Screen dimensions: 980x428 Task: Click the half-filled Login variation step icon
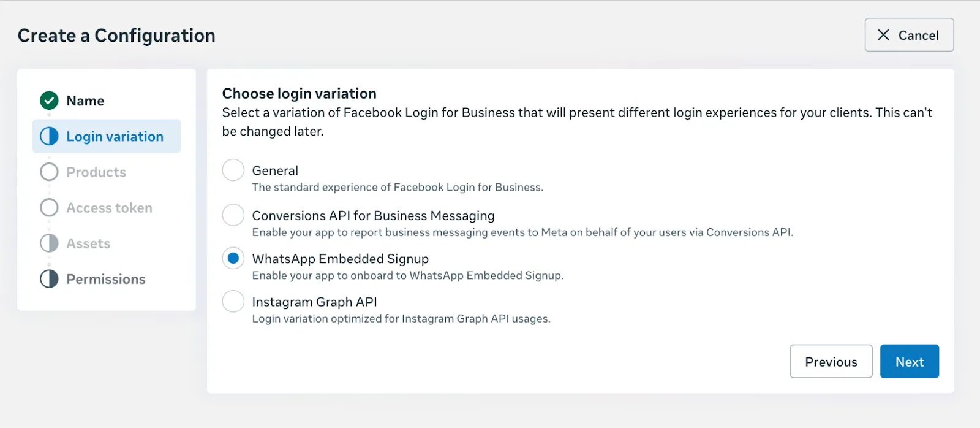point(49,136)
